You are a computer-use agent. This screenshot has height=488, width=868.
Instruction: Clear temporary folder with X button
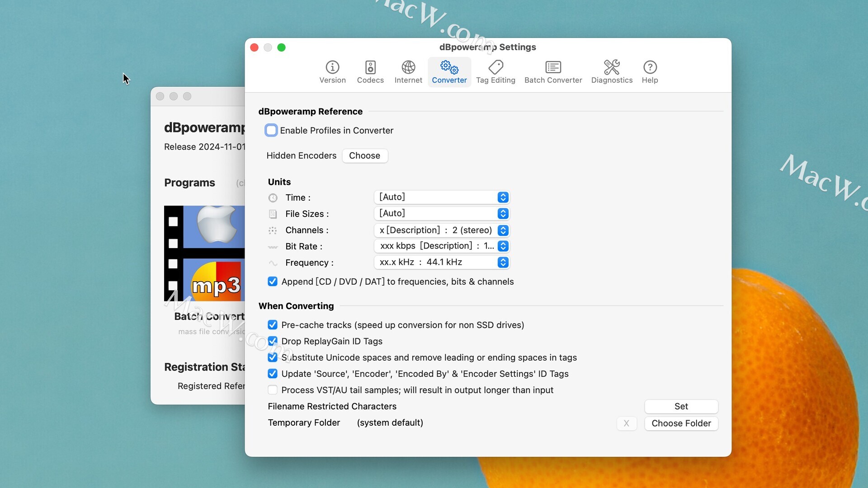[x=627, y=423]
